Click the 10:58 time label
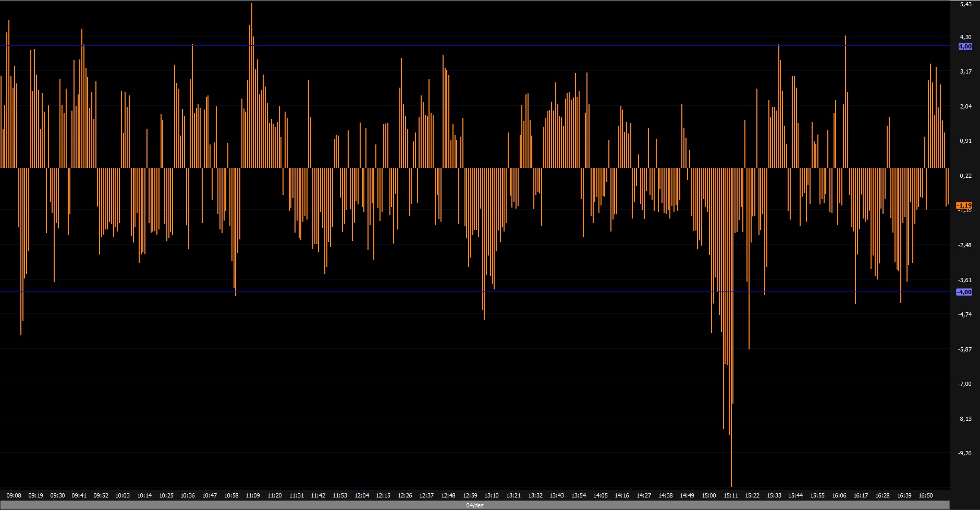Screen dimensions: 980x510 pos(231,495)
